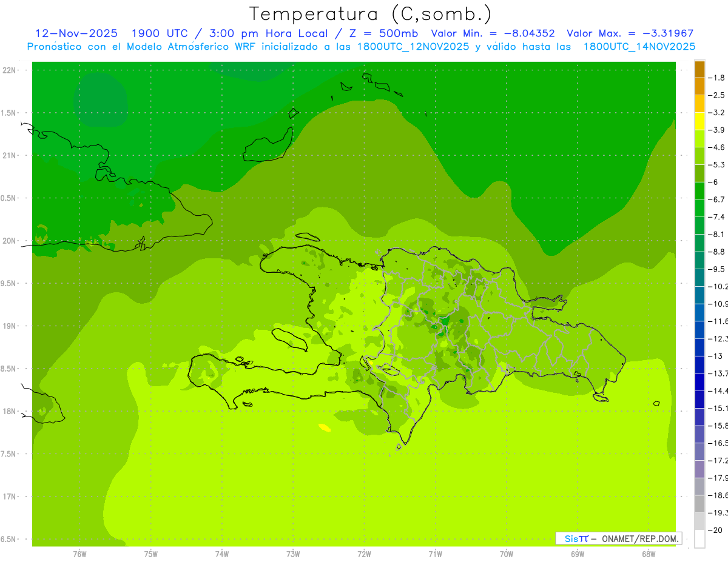Click the legend swatch between -3.9 and -4.6
Image resolution: width=728 pixels, height=562 pixels.
coord(699,138)
